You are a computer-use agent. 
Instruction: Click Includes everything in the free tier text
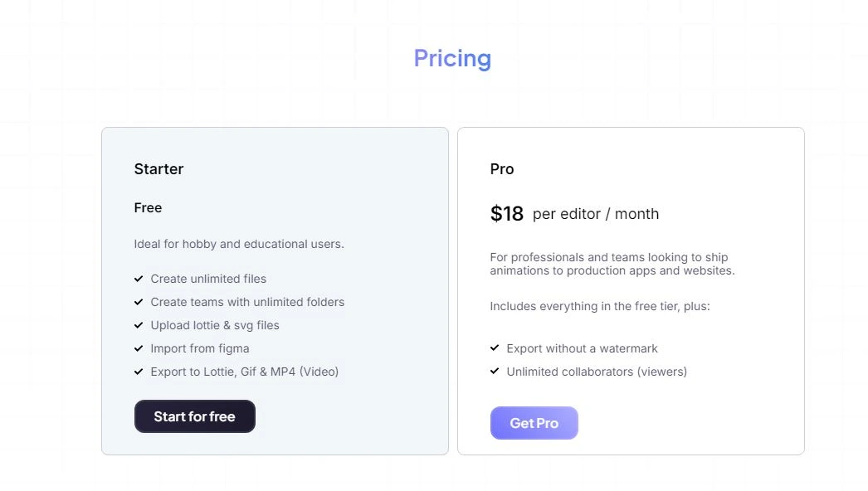pos(600,306)
